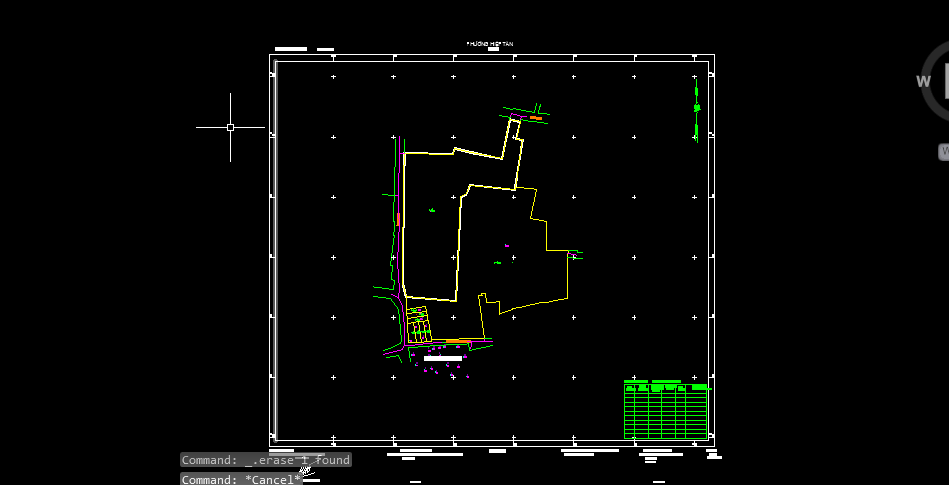
Task: Select the small yellow subdivided lot grid
Action: [419, 325]
